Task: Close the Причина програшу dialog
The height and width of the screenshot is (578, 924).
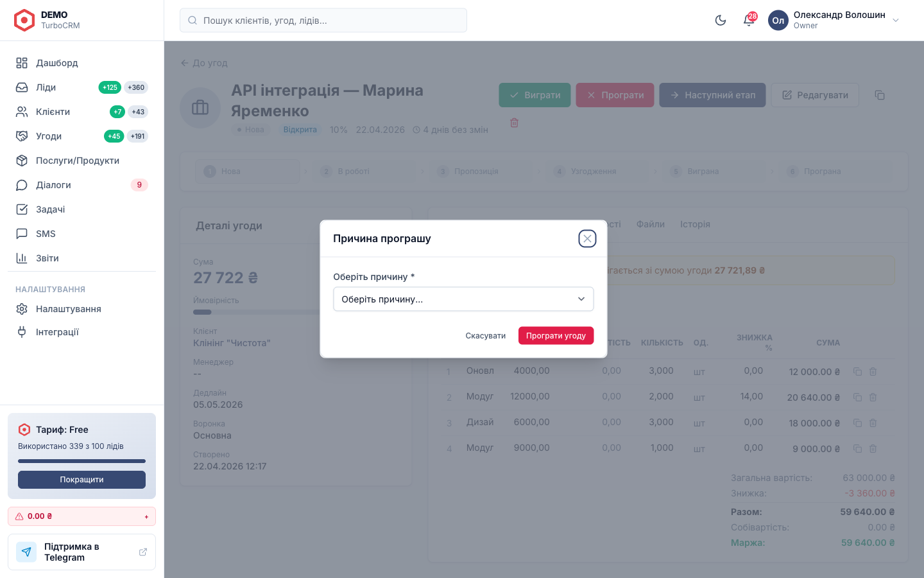Action: (x=587, y=239)
